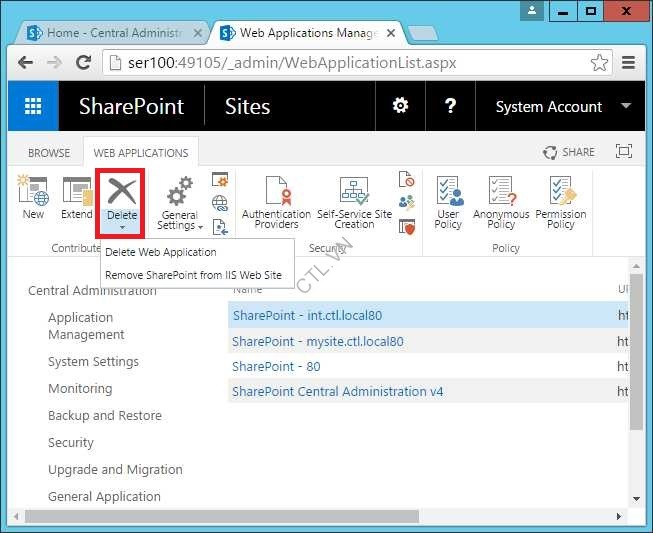Open Upgrade and Migration link
Screen dimensions: 653x533
[x=115, y=469]
